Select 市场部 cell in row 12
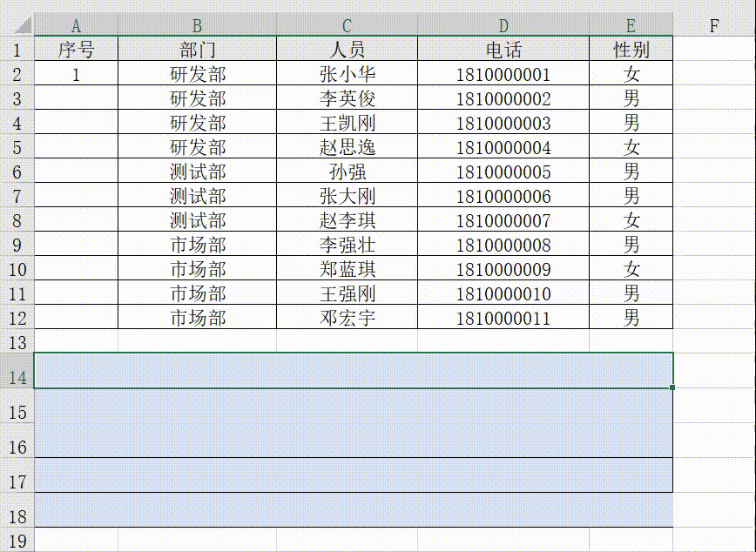The width and height of the screenshot is (756, 552). pos(197,317)
